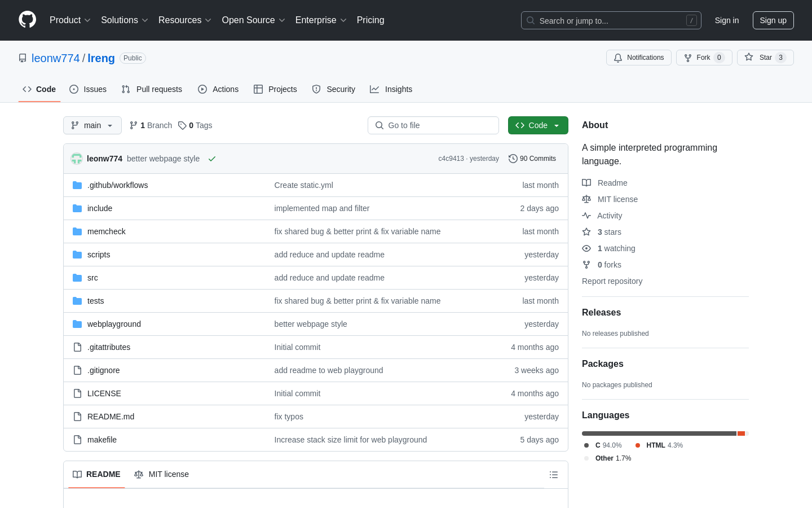Expand the Open Source menu
The width and height of the screenshot is (812, 508).
pyautogui.click(x=254, y=20)
